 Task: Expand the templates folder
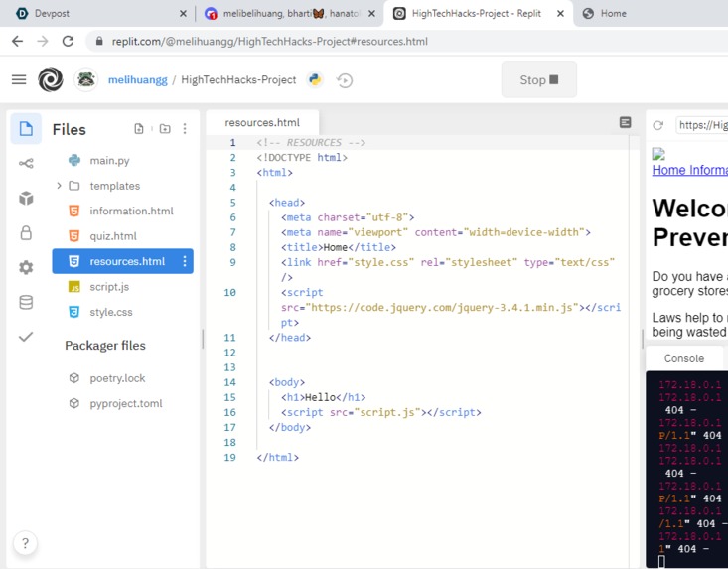click(59, 186)
